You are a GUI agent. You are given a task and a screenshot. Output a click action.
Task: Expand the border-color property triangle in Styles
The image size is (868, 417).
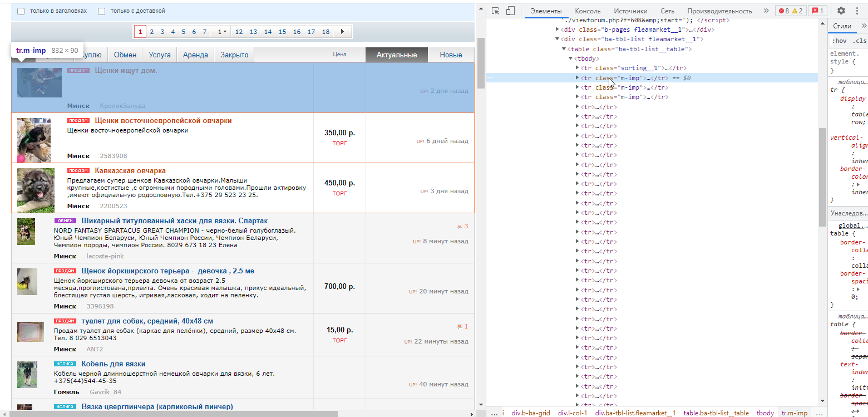pyautogui.click(x=857, y=184)
